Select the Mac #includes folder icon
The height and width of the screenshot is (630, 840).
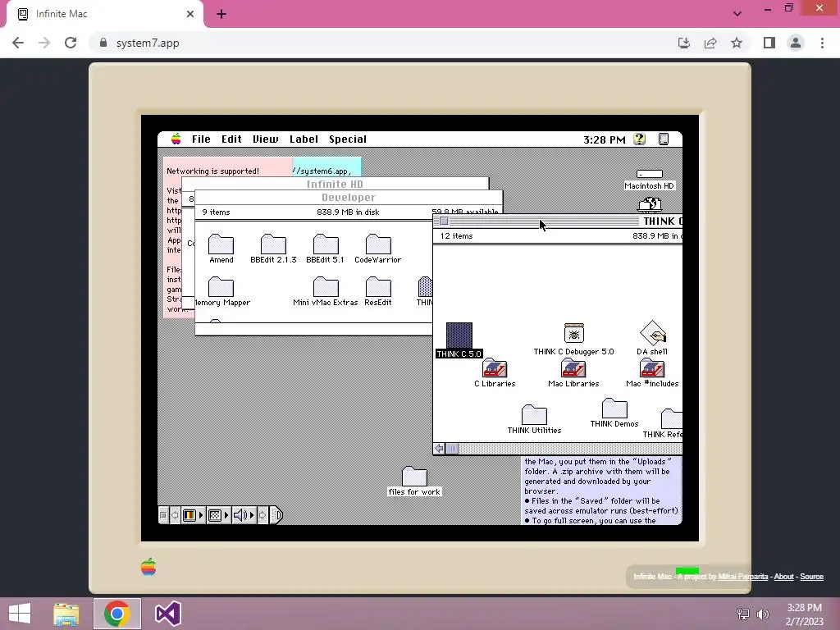click(x=652, y=368)
